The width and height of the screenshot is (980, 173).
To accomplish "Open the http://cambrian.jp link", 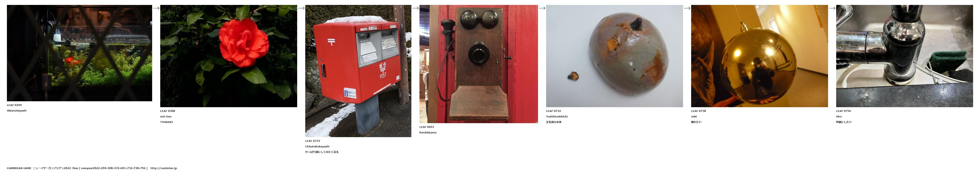I will [164, 168].
